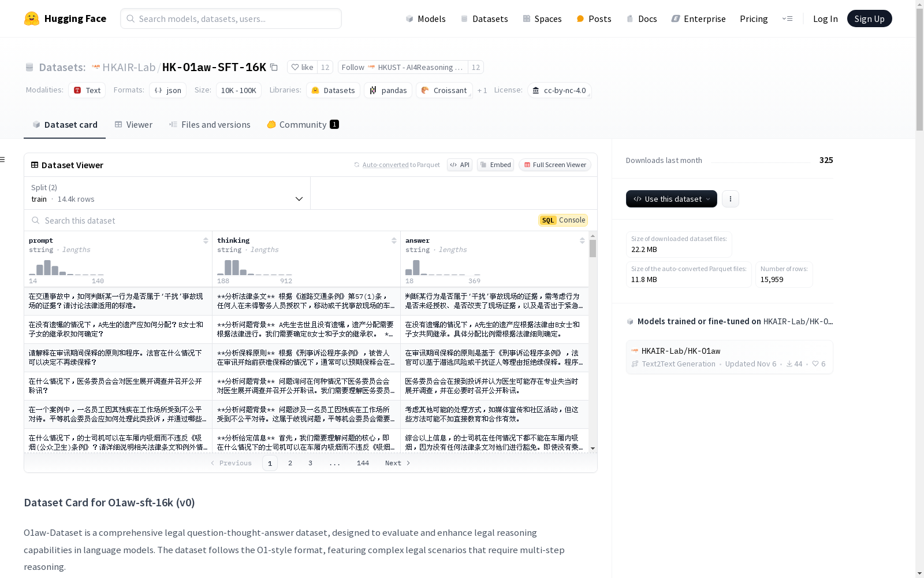This screenshot has height=578, width=924.
Task: Switch to the Files and versions tab
Action: pyautogui.click(x=210, y=124)
